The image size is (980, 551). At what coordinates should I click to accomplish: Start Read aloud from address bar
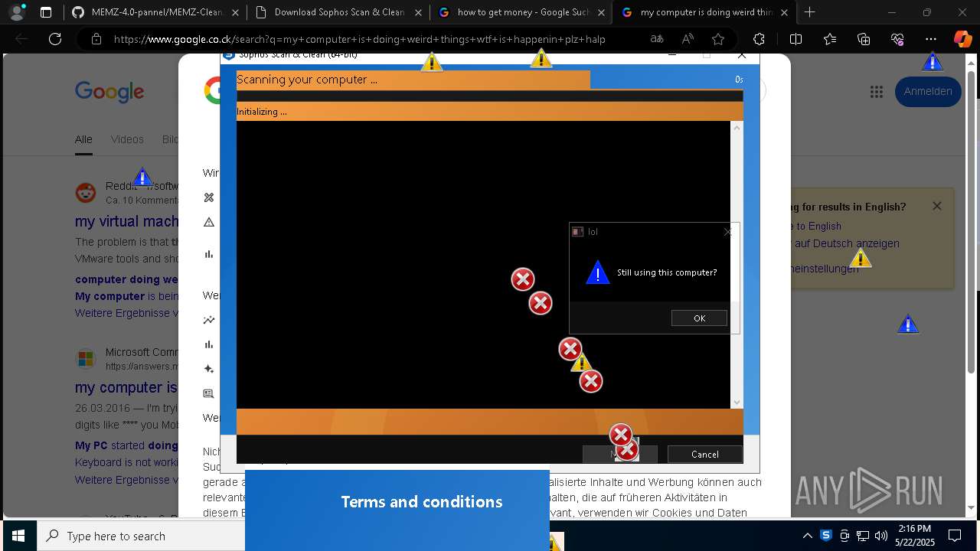[688, 39]
